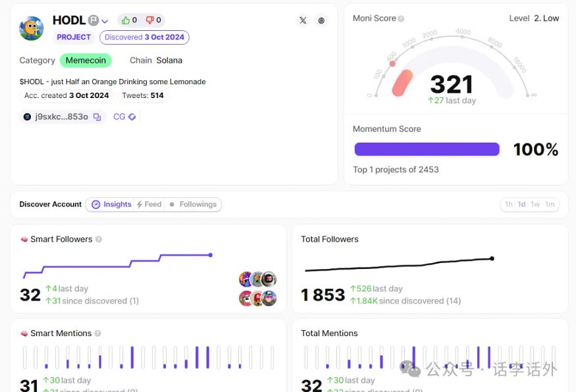Image resolution: width=576 pixels, height=392 pixels.
Task: Click the '27 last day' score change
Action: pos(452,101)
